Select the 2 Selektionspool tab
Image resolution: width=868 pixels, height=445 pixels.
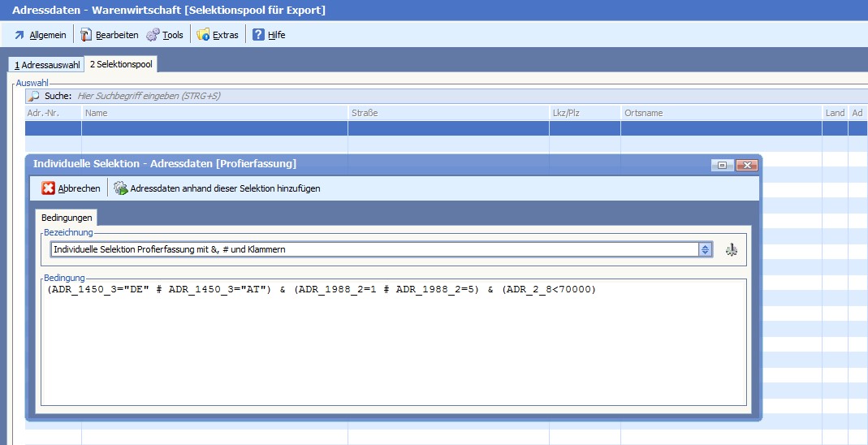[x=120, y=64]
